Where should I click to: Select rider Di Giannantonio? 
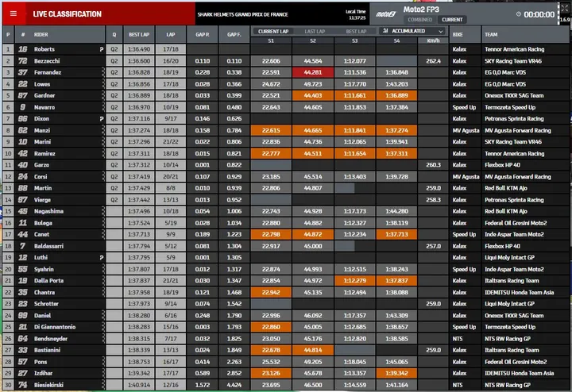55,327
